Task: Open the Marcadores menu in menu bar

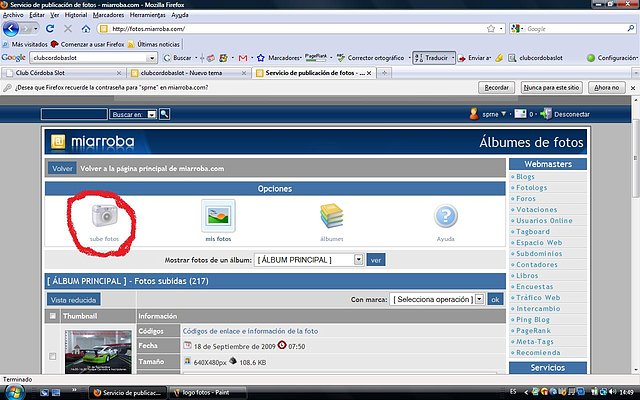Action: [108, 15]
